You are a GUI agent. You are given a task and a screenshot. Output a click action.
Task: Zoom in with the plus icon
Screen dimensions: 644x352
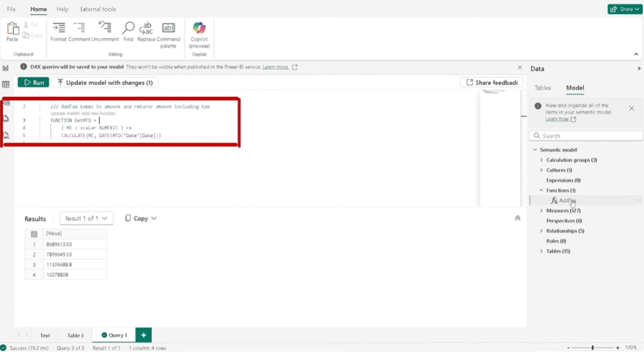pos(618,348)
